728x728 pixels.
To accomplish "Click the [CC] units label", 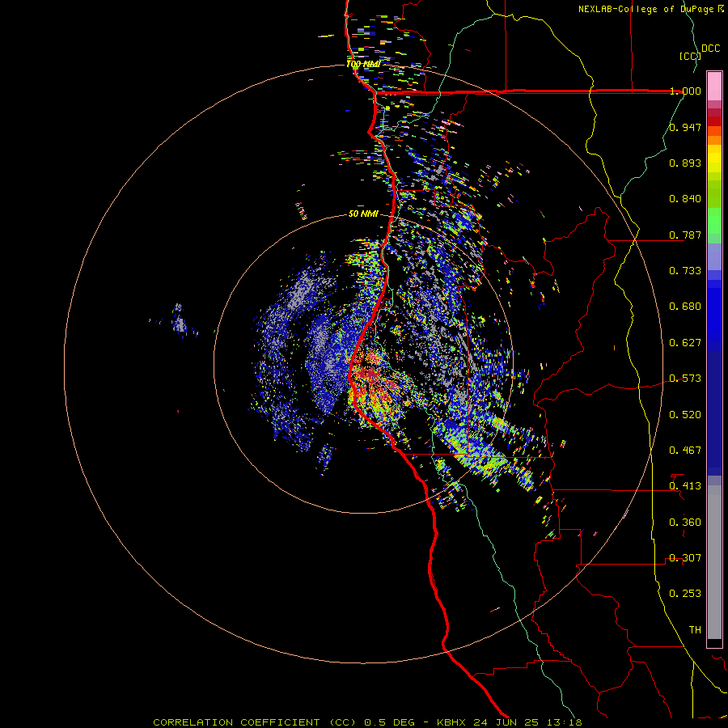I will 691,56.
